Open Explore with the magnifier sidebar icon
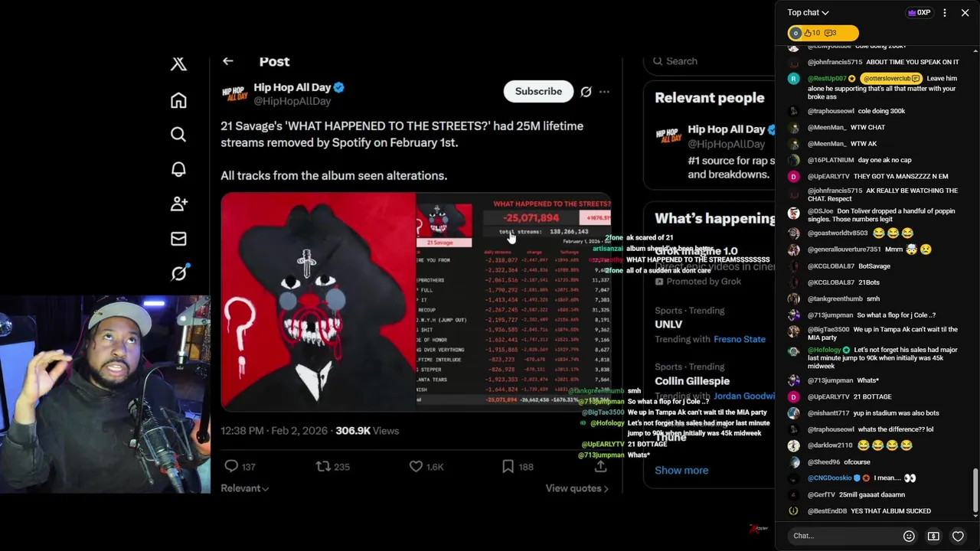Screen dimensions: 980x551 tap(178, 135)
